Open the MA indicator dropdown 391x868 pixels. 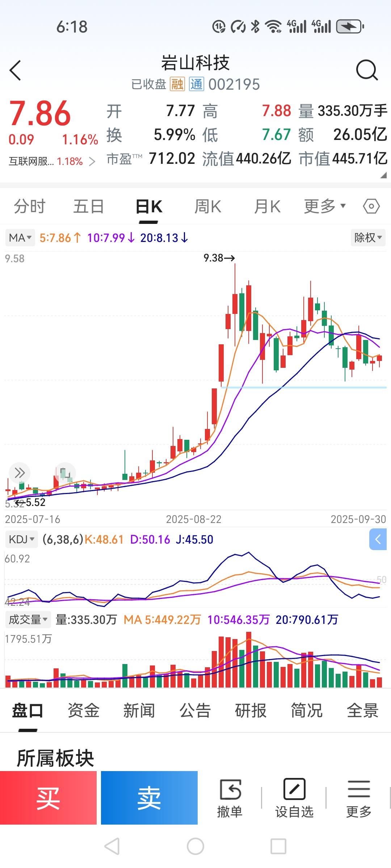click(20, 238)
